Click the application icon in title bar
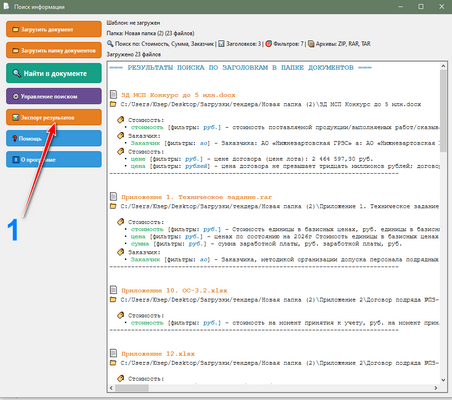The width and height of the screenshot is (452, 400). coord(6,6)
